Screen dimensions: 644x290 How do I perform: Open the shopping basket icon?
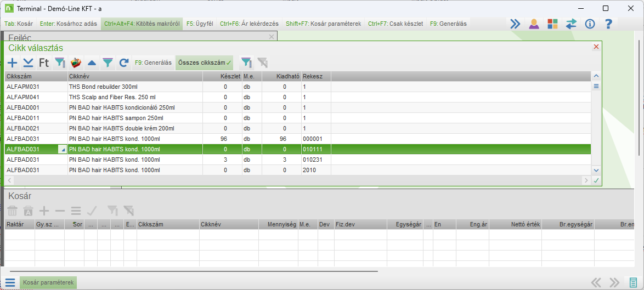pos(76,62)
